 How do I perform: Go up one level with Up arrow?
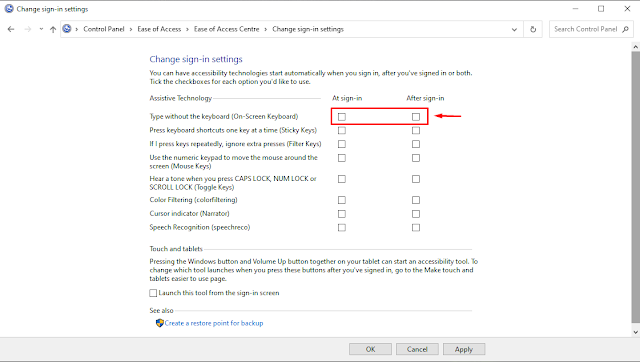[x=53, y=29]
